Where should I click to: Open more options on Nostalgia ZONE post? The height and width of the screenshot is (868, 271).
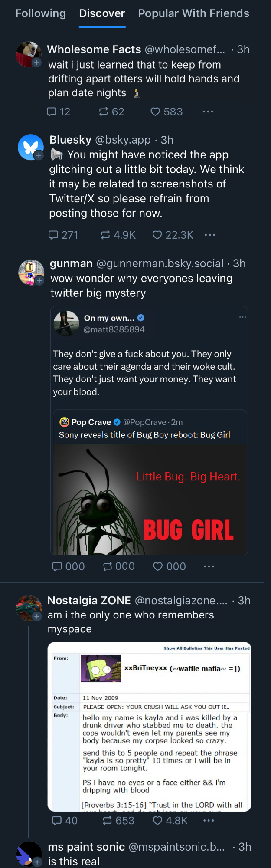[209, 820]
